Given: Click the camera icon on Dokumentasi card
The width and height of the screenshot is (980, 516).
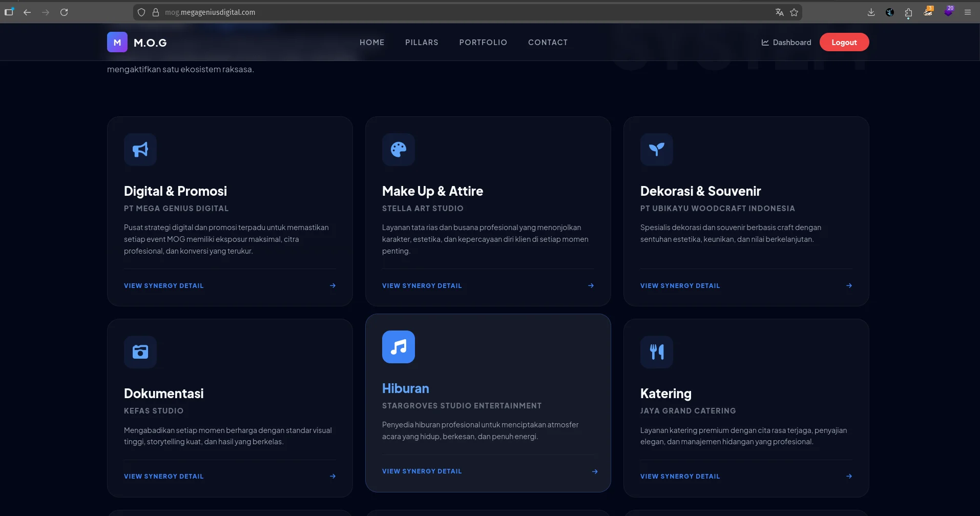Looking at the screenshot, I should coord(140,352).
